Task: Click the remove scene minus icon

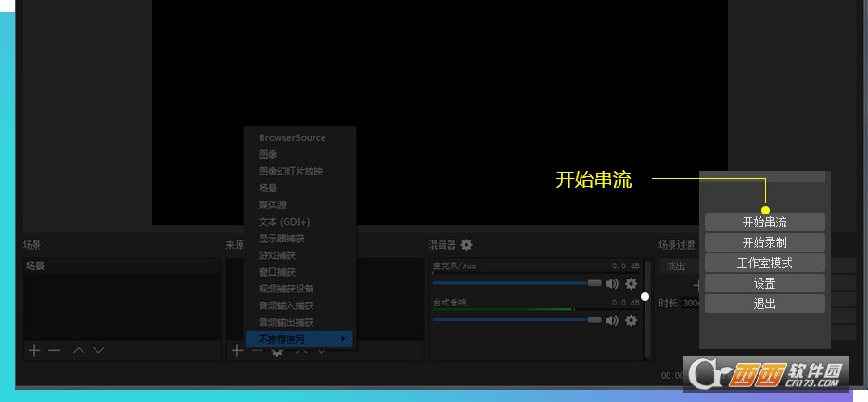Action: point(55,350)
